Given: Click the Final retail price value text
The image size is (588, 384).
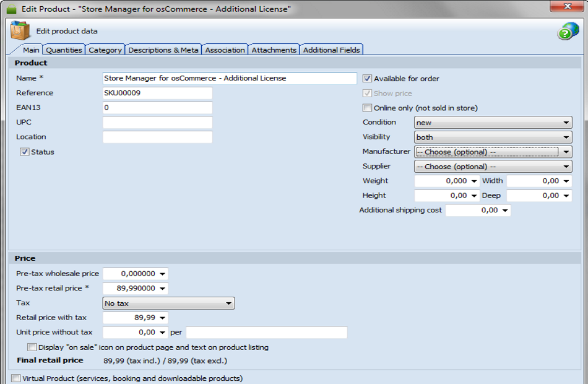Looking at the screenshot, I should click(x=165, y=360).
